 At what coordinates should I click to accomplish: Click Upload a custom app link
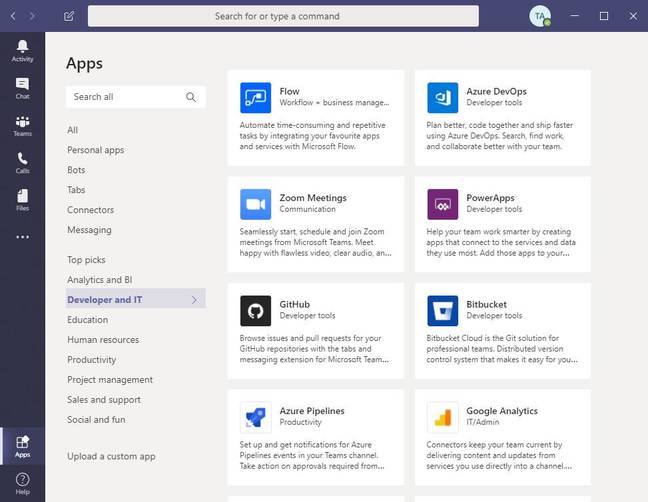pyautogui.click(x=111, y=457)
